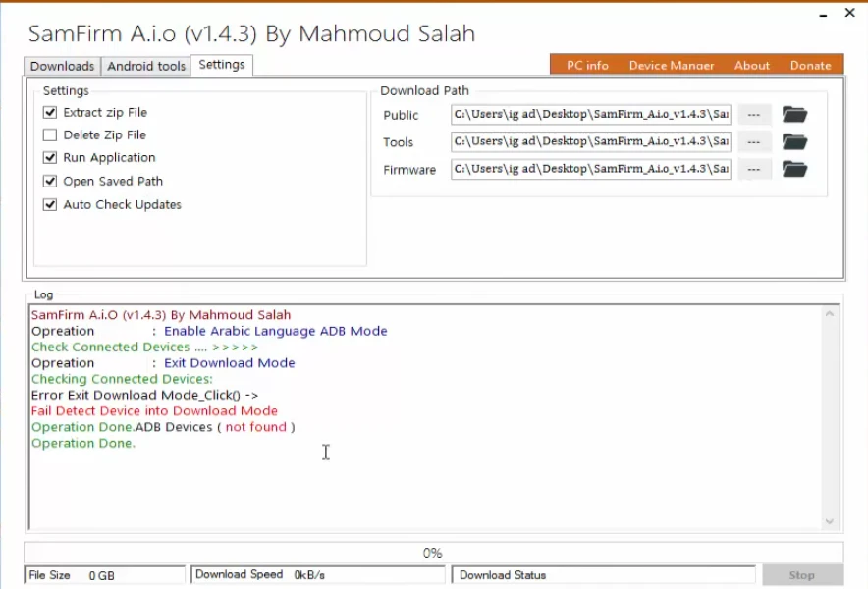Enable the Delete Zip File checkbox

(50, 134)
